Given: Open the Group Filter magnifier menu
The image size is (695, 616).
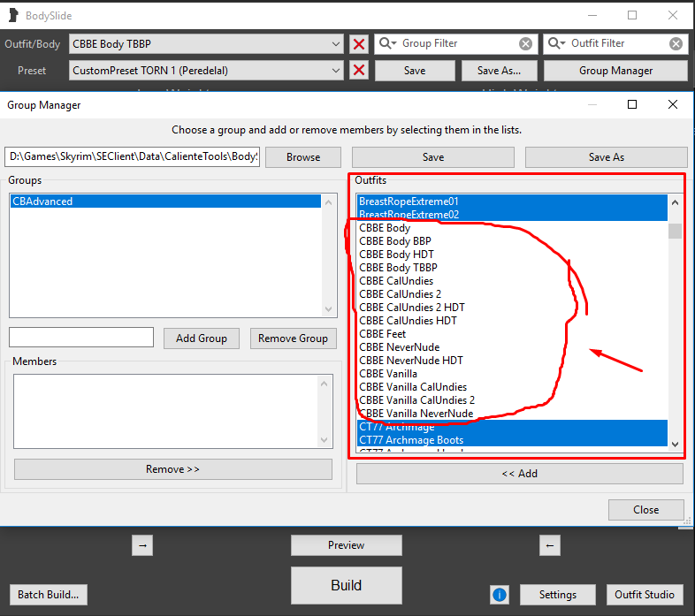Looking at the screenshot, I should (387, 44).
